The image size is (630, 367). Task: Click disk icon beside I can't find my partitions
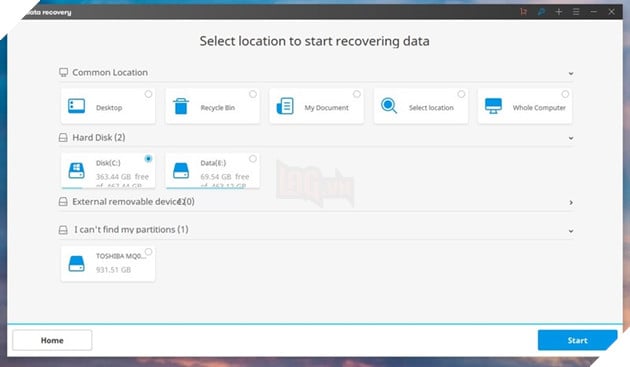pyautogui.click(x=63, y=230)
